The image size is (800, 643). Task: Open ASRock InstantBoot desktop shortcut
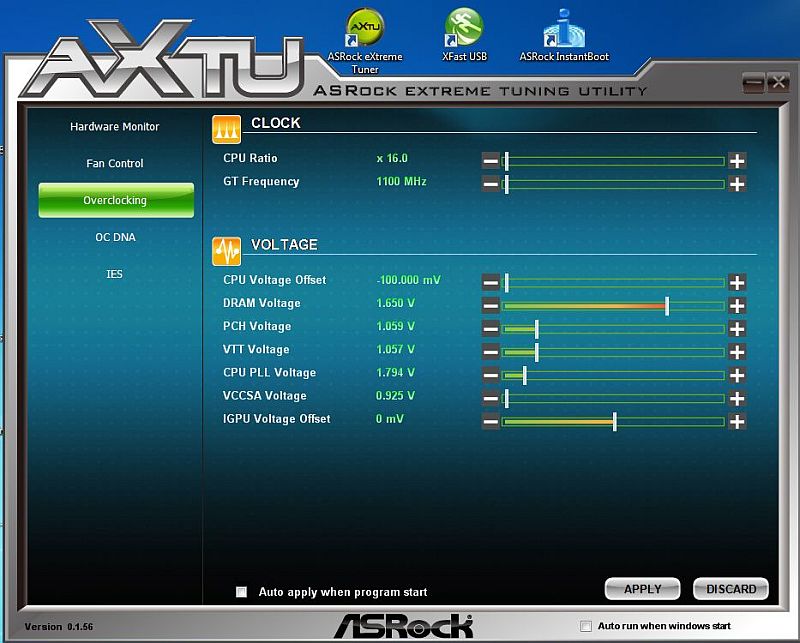564,35
